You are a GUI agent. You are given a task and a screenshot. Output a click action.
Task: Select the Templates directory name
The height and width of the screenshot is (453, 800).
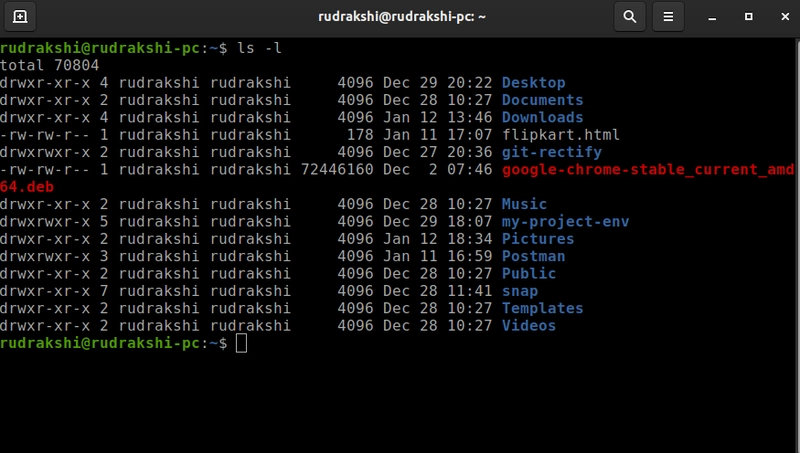[x=542, y=308]
